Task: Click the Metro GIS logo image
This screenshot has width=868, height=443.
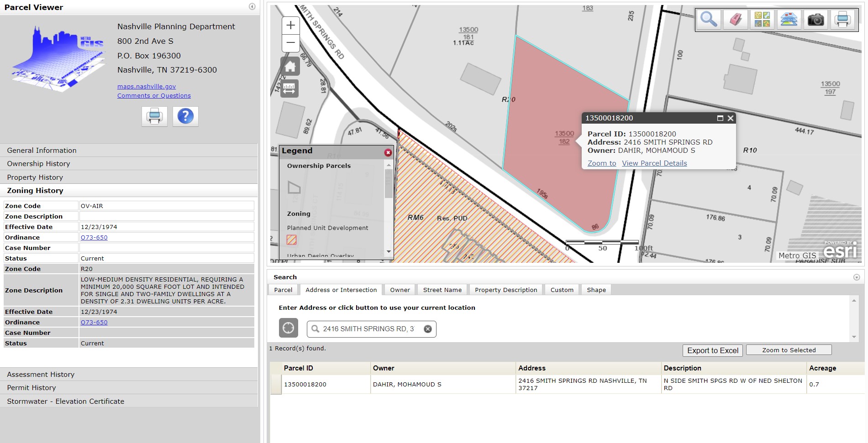Action: [58, 58]
